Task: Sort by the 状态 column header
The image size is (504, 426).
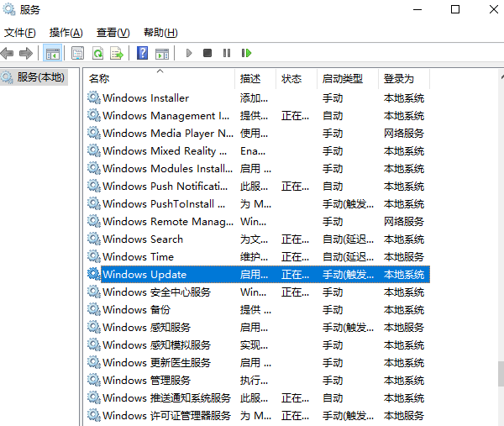Action: 297,79
